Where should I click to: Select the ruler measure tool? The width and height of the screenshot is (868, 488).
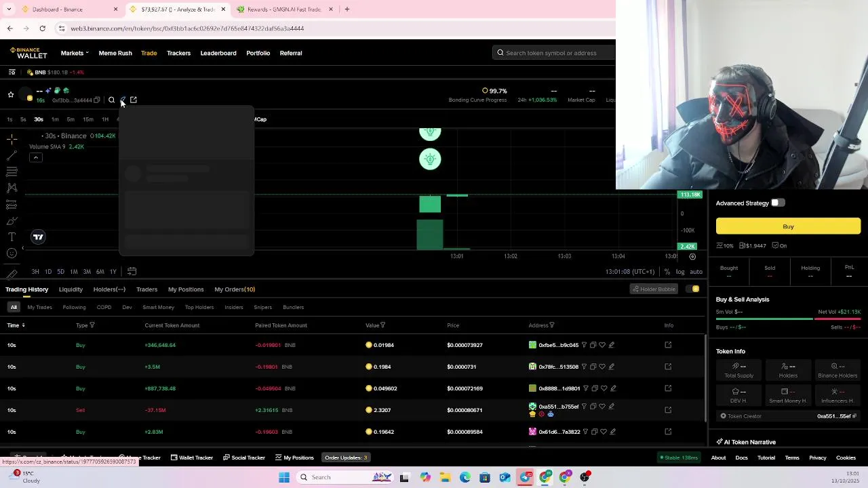click(x=12, y=274)
